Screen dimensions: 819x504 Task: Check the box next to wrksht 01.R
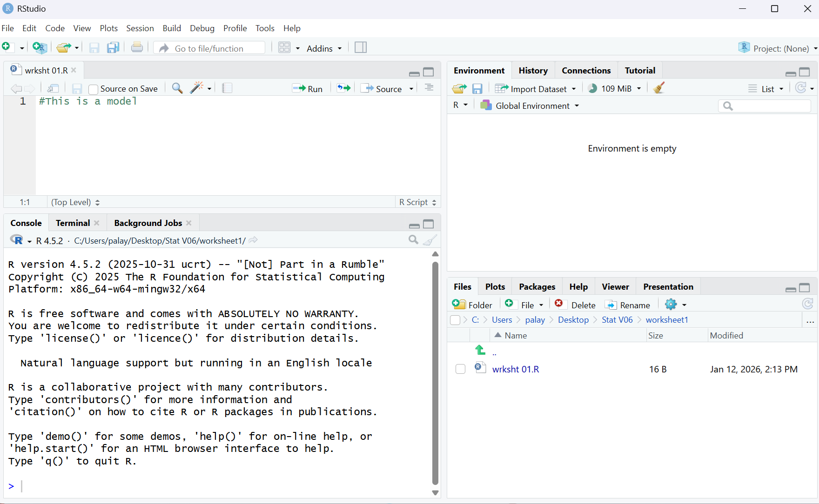click(460, 369)
